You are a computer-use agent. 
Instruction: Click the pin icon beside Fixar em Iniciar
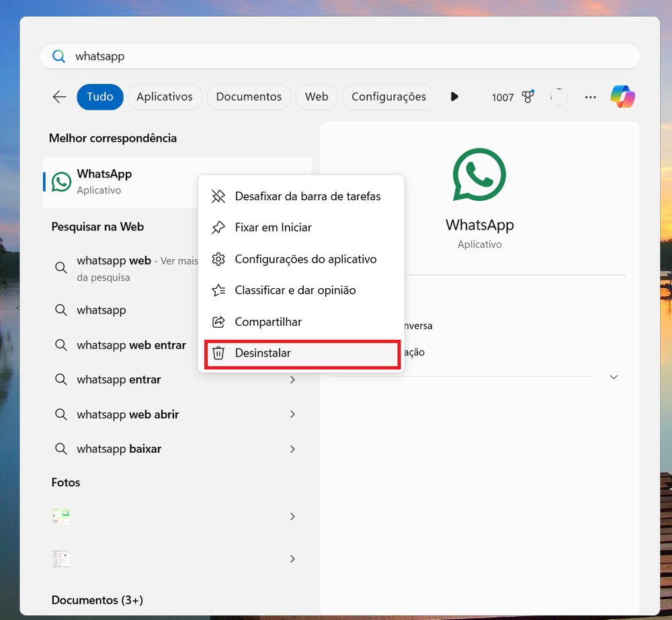[218, 228]
